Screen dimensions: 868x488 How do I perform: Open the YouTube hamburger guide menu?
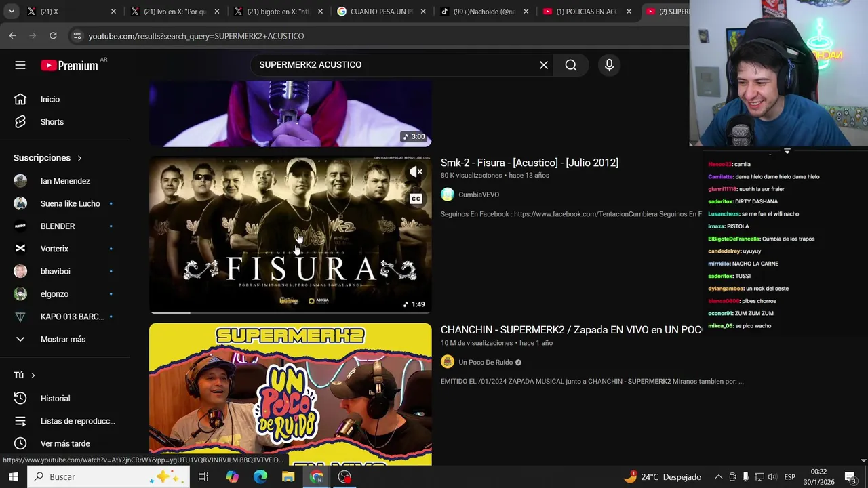(x=20, y=65)
